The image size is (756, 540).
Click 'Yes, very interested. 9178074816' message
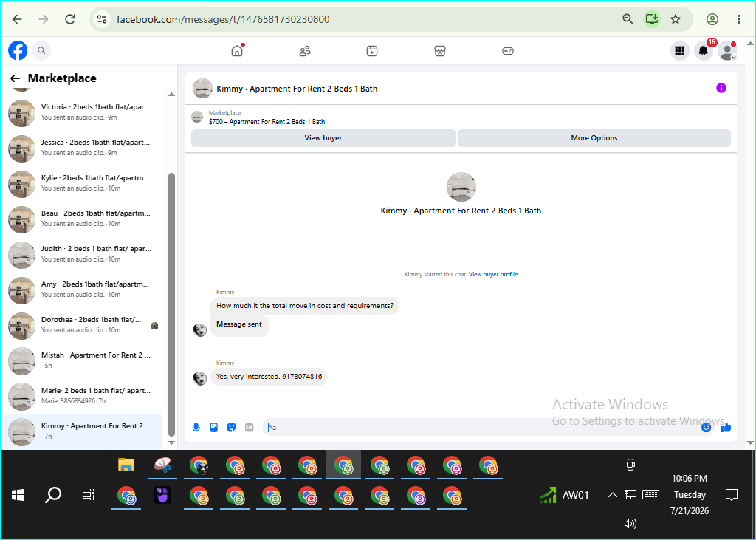[x=269, y=377]
